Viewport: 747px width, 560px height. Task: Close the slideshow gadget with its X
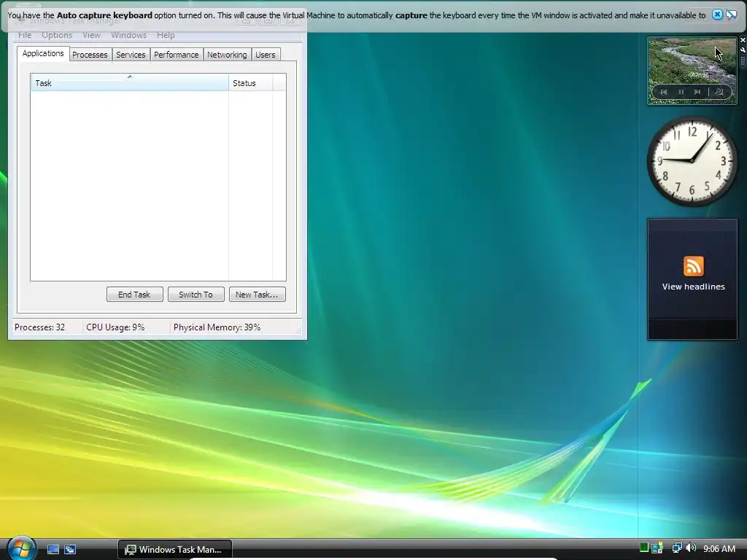point(743,40)
